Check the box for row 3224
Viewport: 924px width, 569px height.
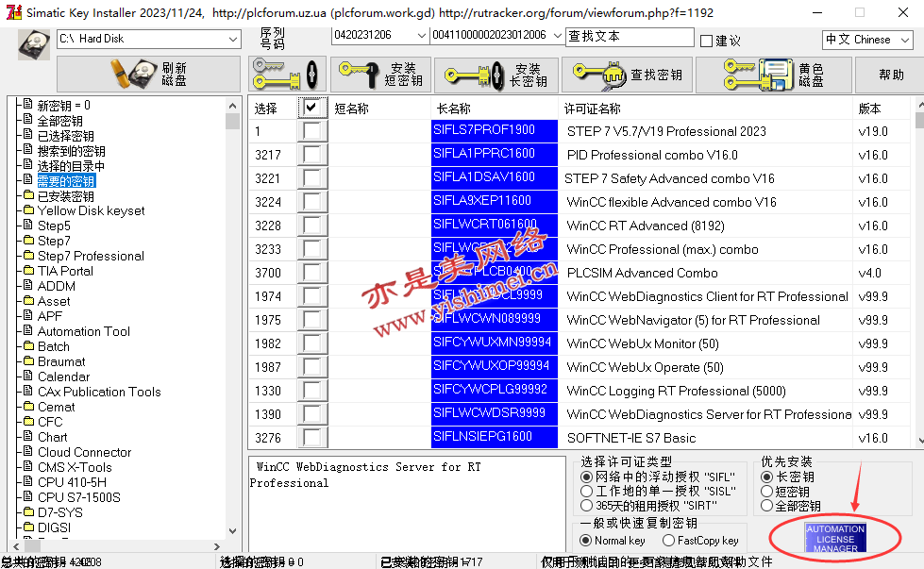pos(311,201)
